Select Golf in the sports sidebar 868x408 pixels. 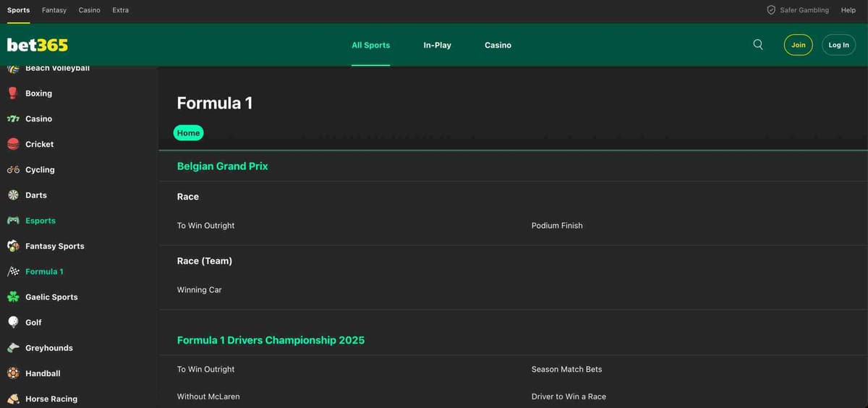(34, 323)
